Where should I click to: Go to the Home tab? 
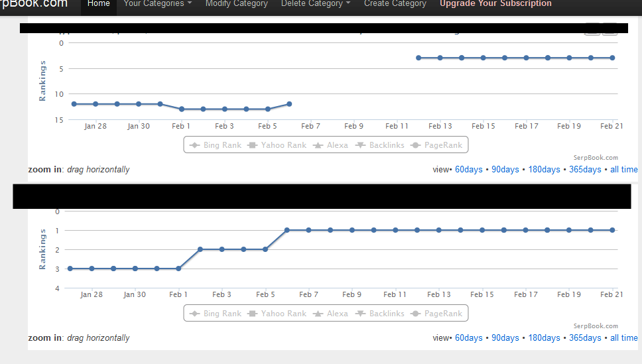[99, 4]
